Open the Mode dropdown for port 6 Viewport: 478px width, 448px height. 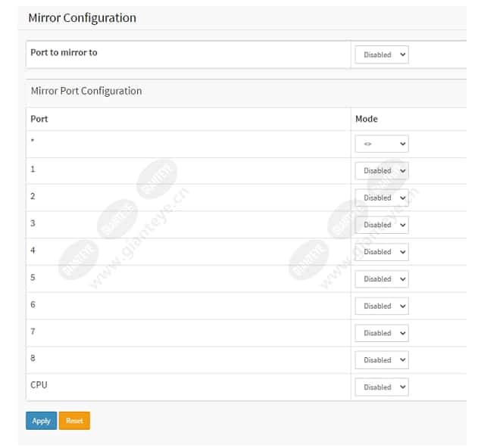(x=382, y=306)
